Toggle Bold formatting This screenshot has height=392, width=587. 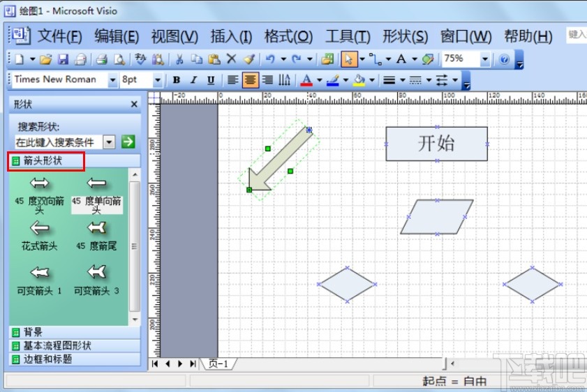tap(177, 80)
